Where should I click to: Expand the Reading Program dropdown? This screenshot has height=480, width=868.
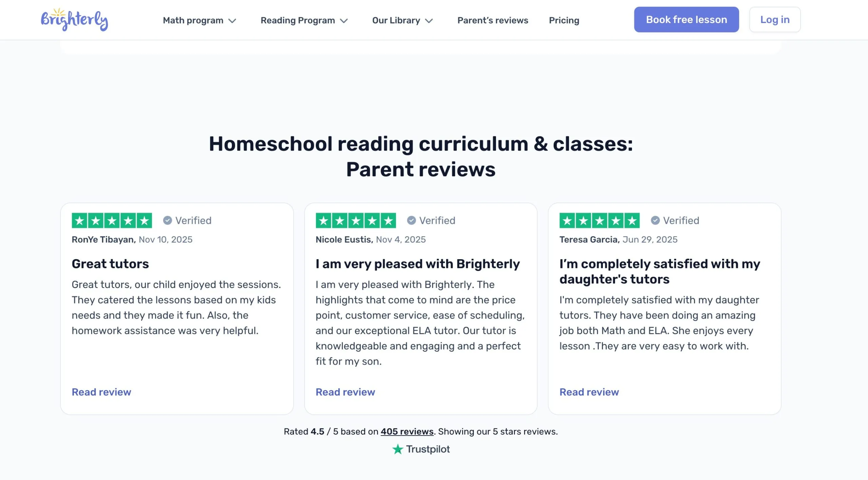tap(304, 20)
